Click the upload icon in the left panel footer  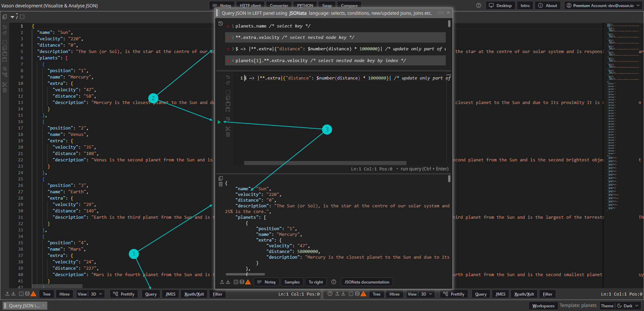(7, 294)
